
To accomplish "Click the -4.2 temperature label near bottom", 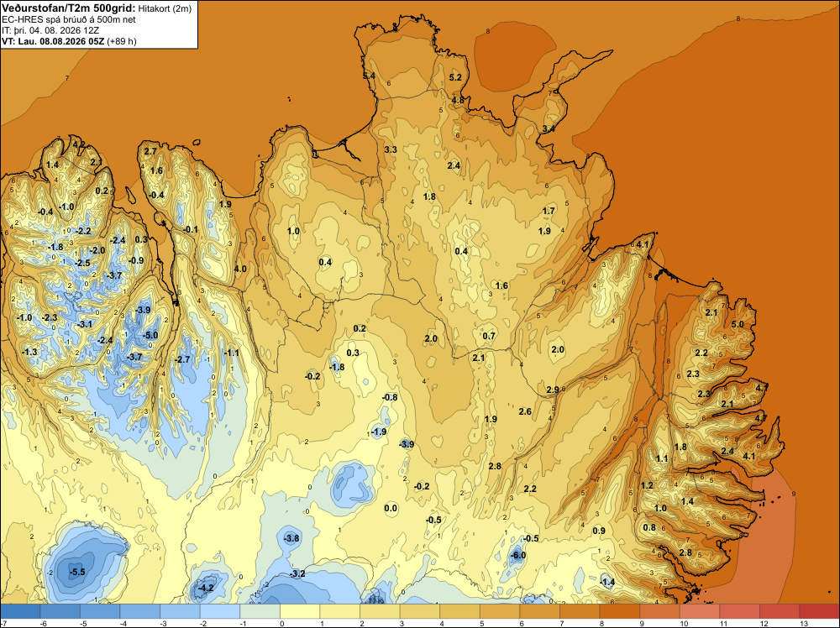I will 206,588.
